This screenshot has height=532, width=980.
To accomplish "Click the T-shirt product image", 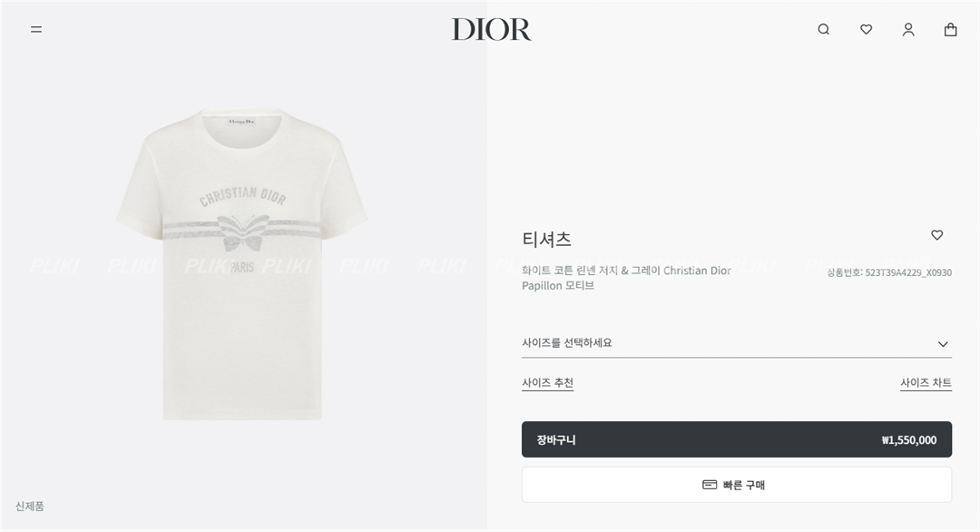I will pos(242,263).
